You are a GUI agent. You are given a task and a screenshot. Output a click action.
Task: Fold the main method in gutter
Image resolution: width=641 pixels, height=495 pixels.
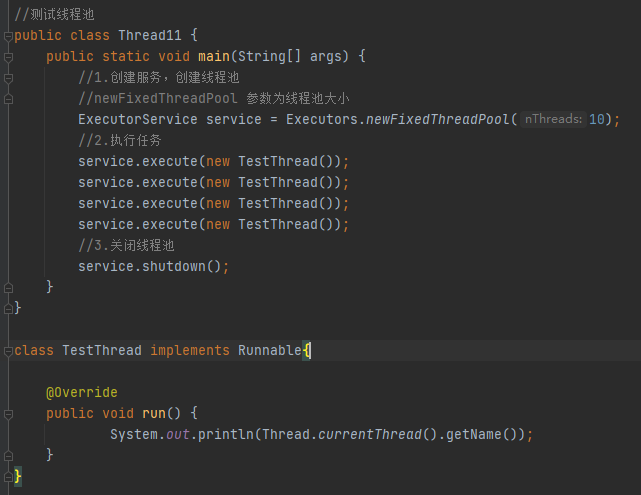point(8,57)
